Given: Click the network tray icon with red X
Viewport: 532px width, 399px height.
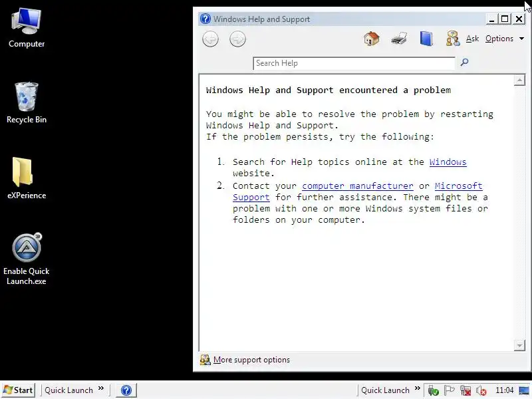Looking at the screenshot, I should click(465, 390).
